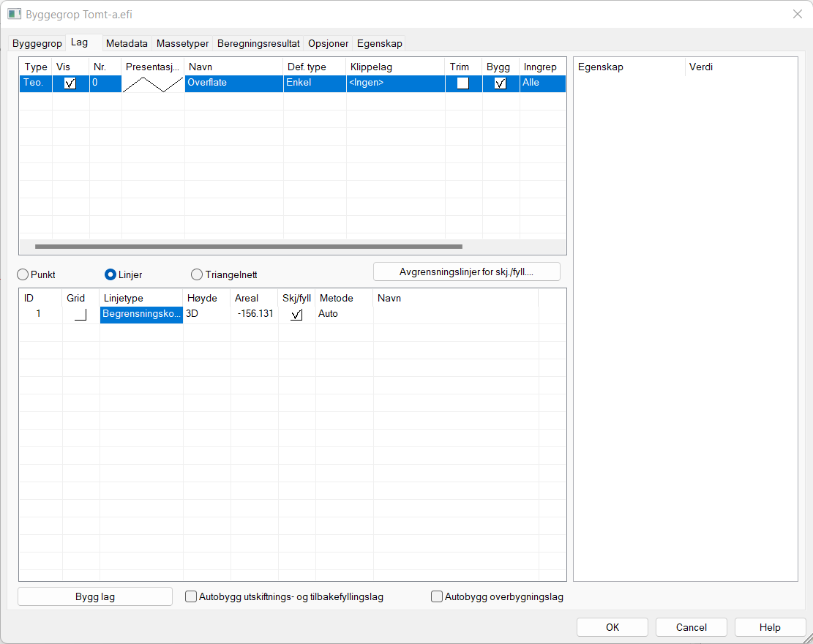Image resolution: width=813 pixels, height=644 pixels.
Task: Toggle the Skj/fyll checkbox for line 1
Action: [x=296, y=315]
